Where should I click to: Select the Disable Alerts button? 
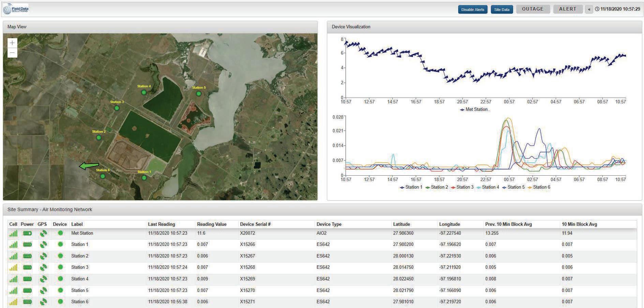[473, 9]
